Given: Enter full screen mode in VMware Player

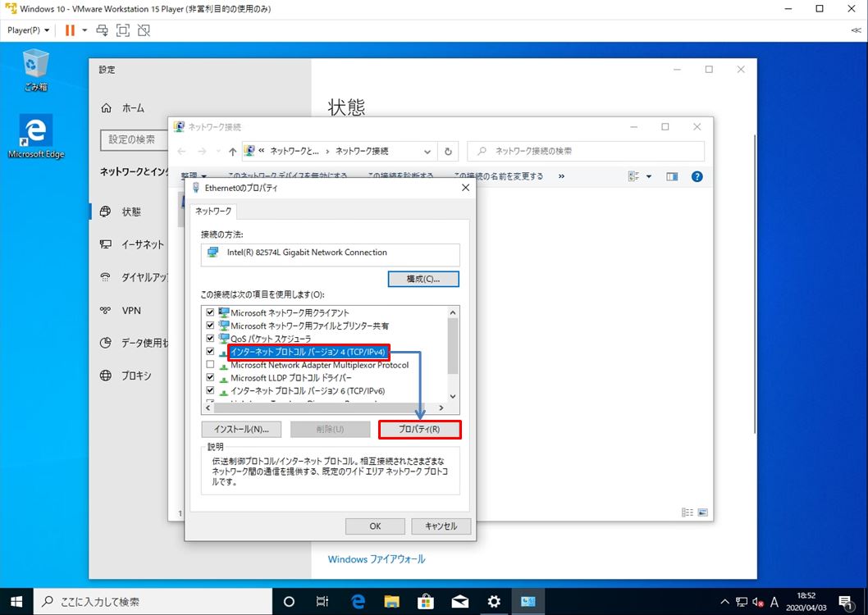Looking at the screenshot, I should coord(123,30).
